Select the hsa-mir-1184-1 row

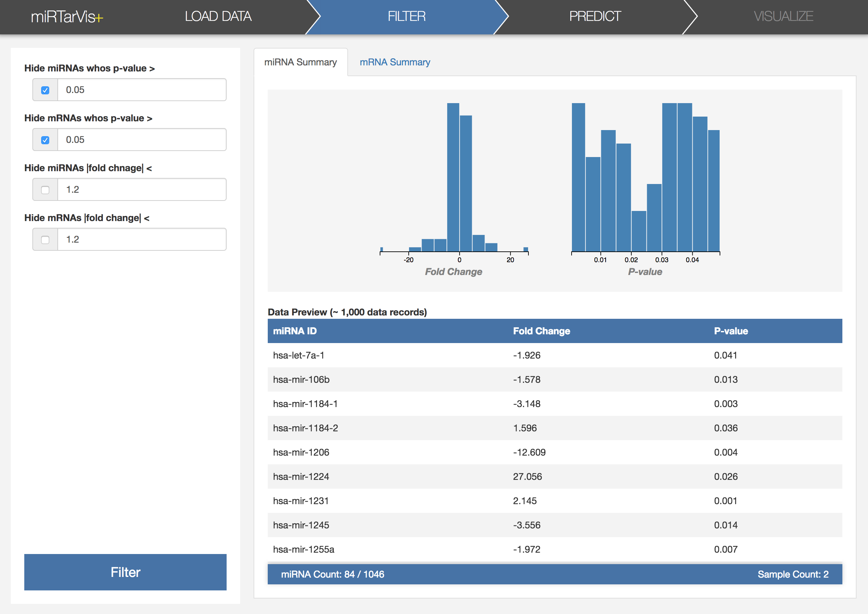555,404
